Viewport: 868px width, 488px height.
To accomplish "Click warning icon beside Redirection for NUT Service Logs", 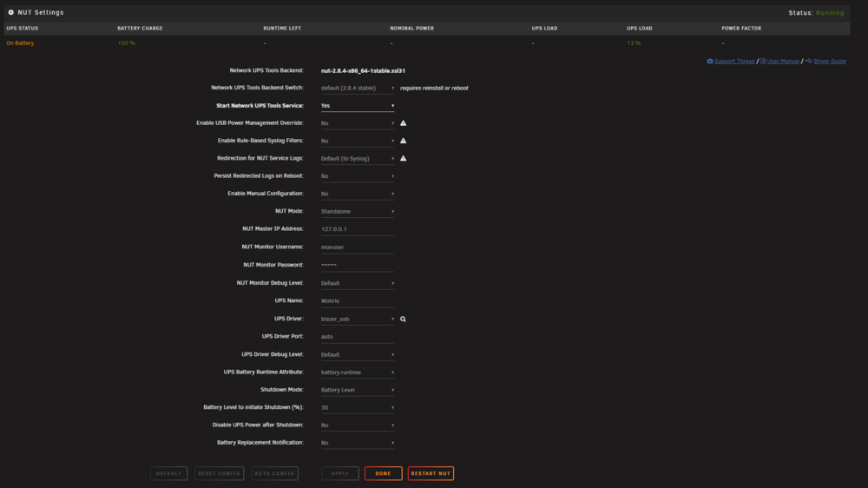I will pyautogui.click(x=403, y=158).
